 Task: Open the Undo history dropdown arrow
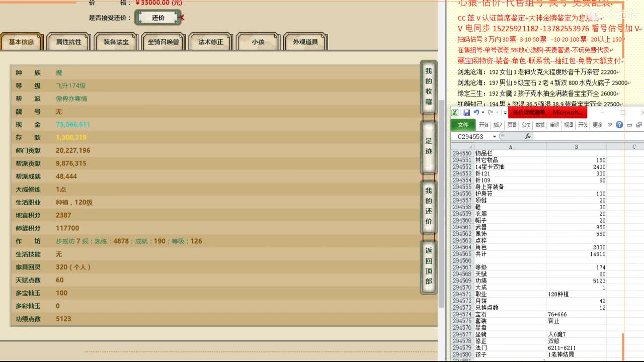pyautogui.click(x=483, y=112)
